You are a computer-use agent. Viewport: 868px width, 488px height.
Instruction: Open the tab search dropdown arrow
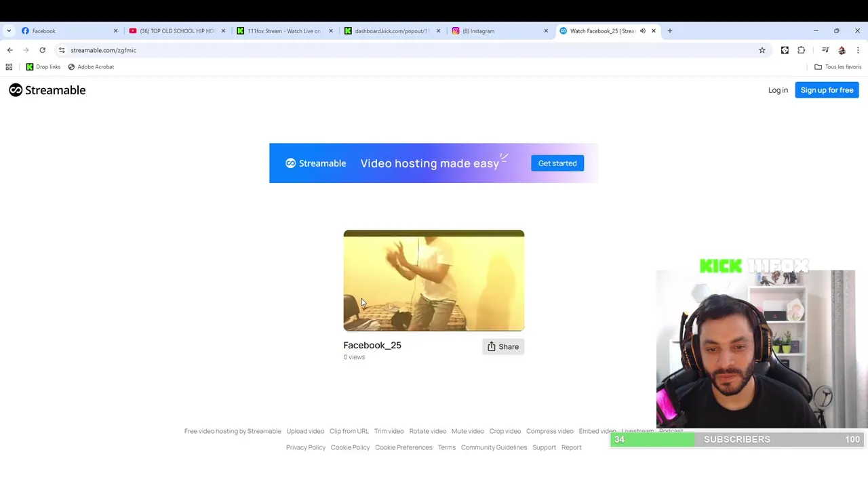[9, 30]
